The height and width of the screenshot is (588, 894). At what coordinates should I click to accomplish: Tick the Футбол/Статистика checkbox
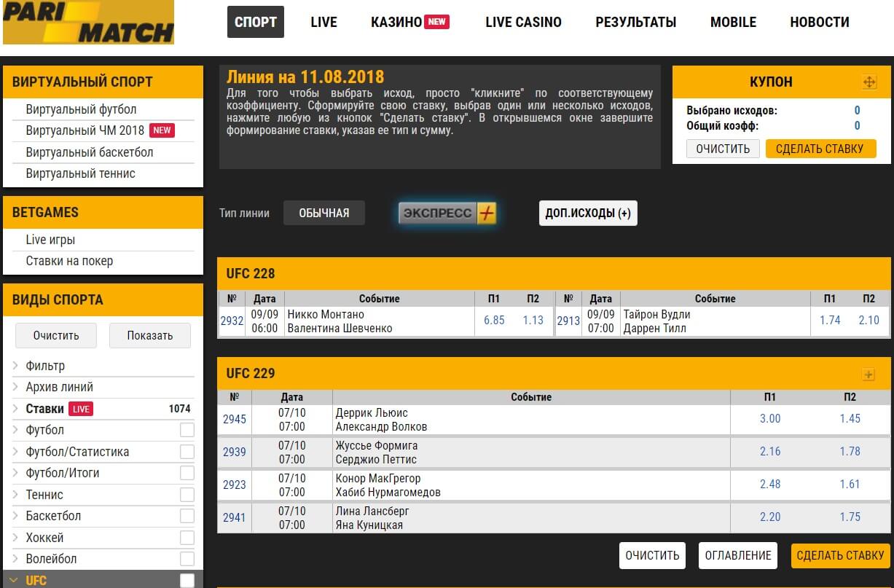point(187,452)
